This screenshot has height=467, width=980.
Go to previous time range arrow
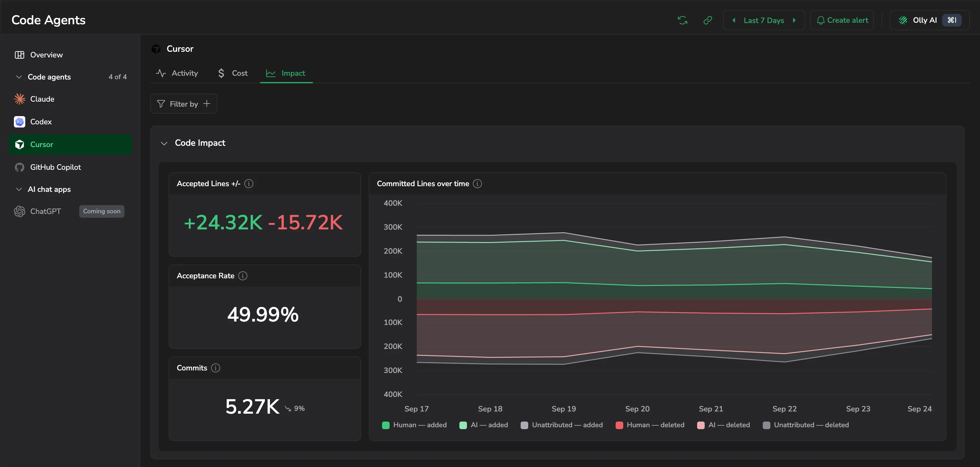tap(734, 20)
